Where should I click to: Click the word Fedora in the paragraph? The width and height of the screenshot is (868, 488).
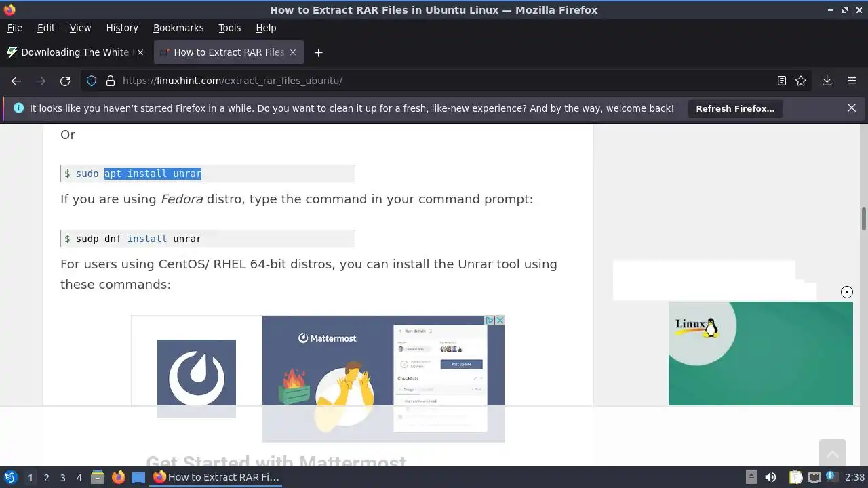(182, 199)
